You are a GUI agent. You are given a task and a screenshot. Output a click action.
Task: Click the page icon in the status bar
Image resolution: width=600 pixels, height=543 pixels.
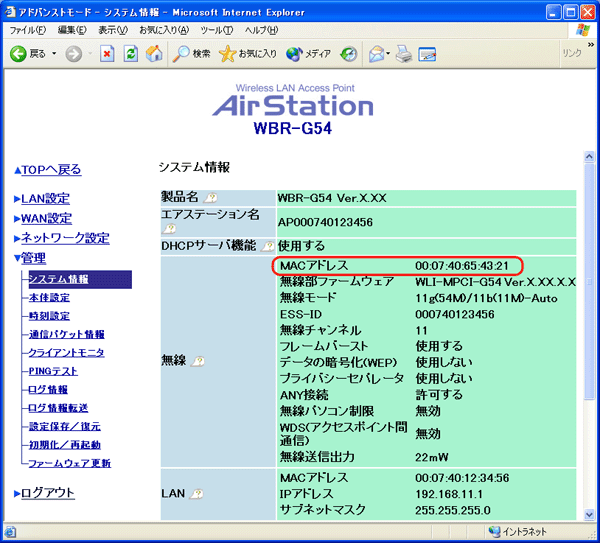[10, 532]
